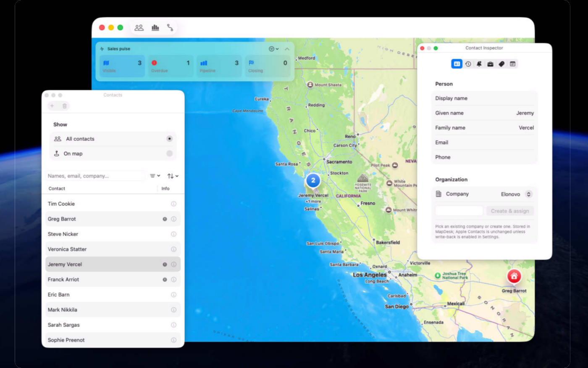The width and height of the screenshot is (588, 368).
Task: Click the Contact column header
Action: (57, 188)
